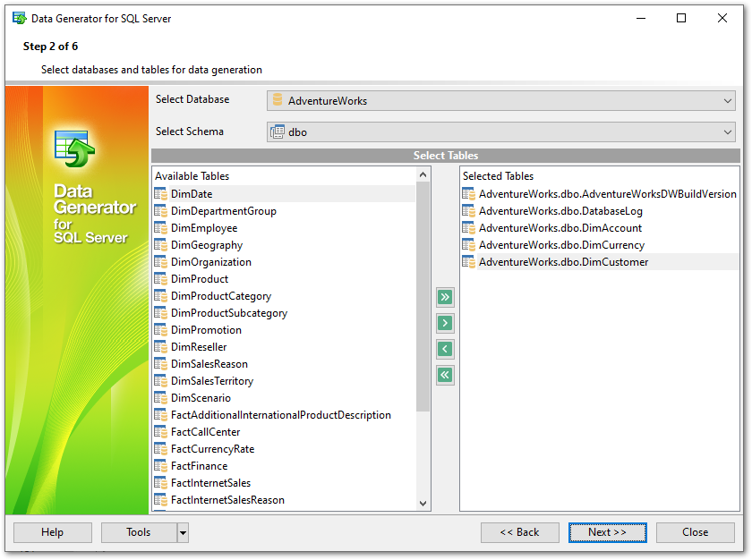Click the schema icon in Select Schema field

tap(278, 132)
